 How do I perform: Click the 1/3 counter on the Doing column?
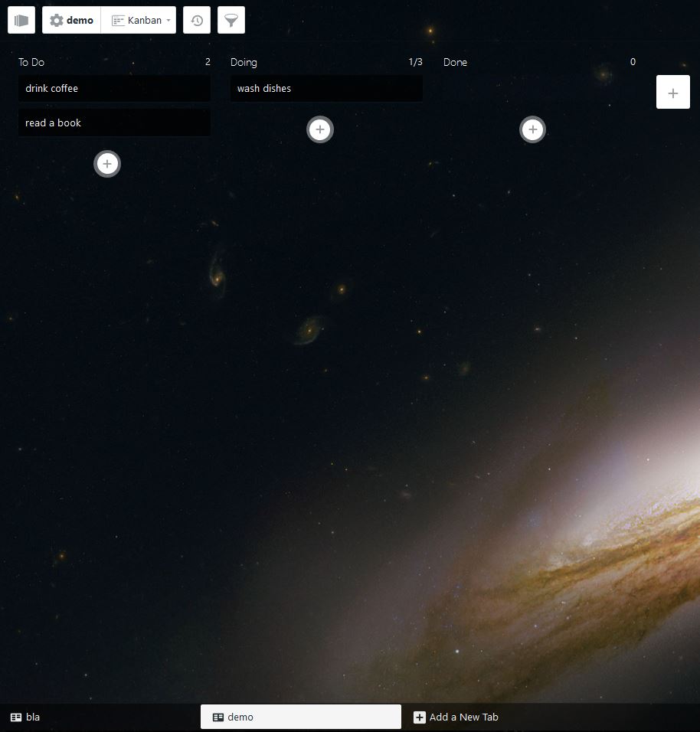pyautogui.click(x=416, y=62)
